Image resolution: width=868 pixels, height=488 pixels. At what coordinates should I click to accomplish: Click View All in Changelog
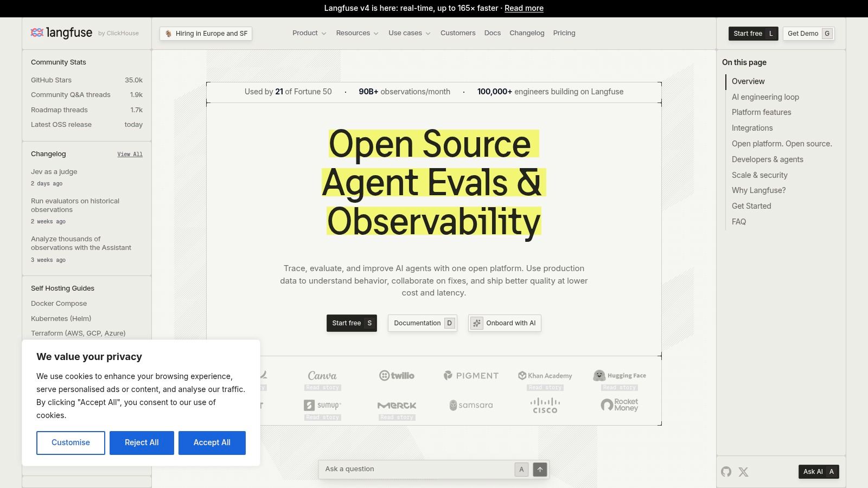130,154
